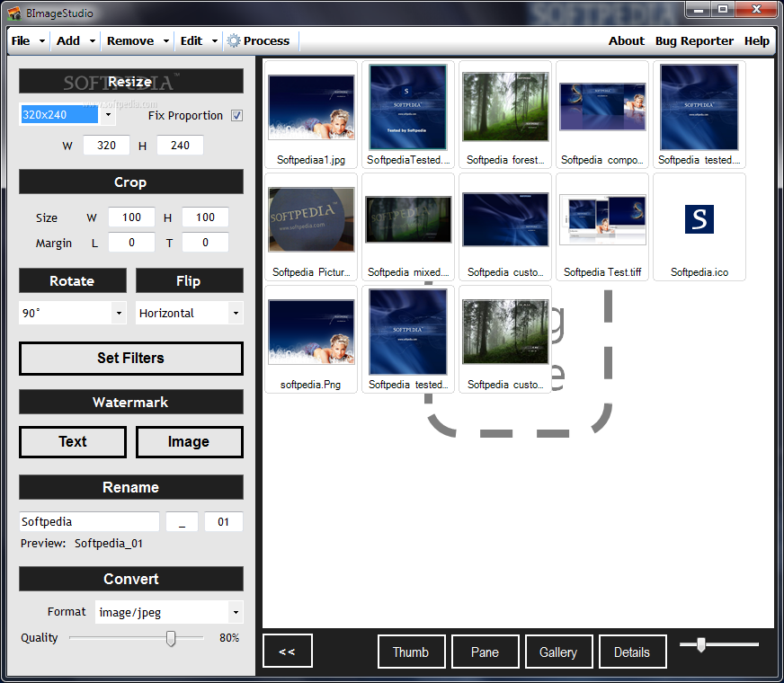Click the crop margin L field
This screenshot has height=683, width=784.
pos(131,243)
